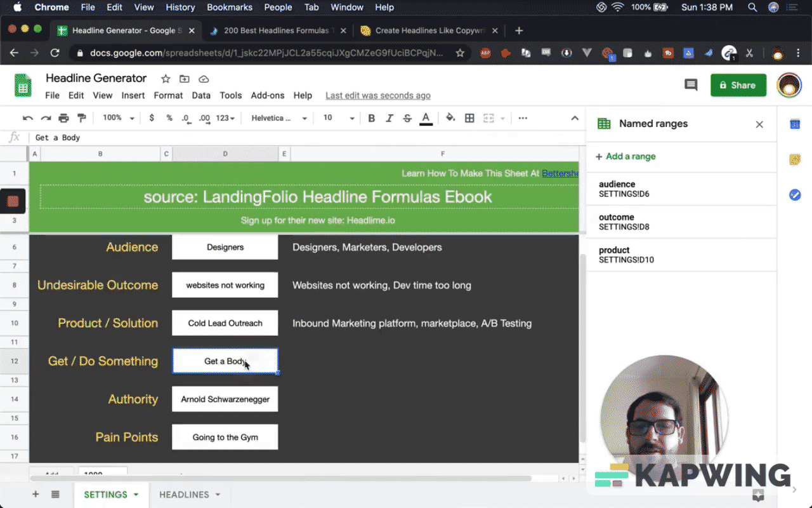
Task: Add a new sheet with the plus icon
Action: point(36,495)
